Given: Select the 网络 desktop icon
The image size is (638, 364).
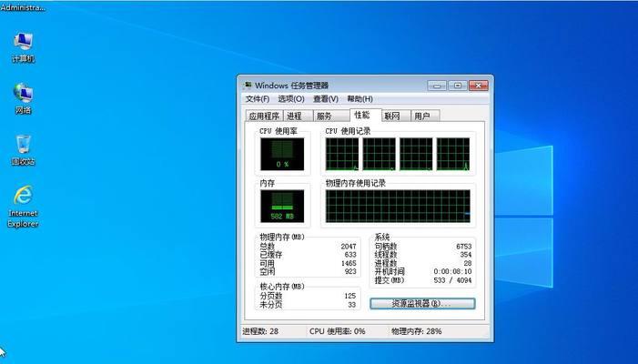Looking at the screenshot, I should [23, 99].
